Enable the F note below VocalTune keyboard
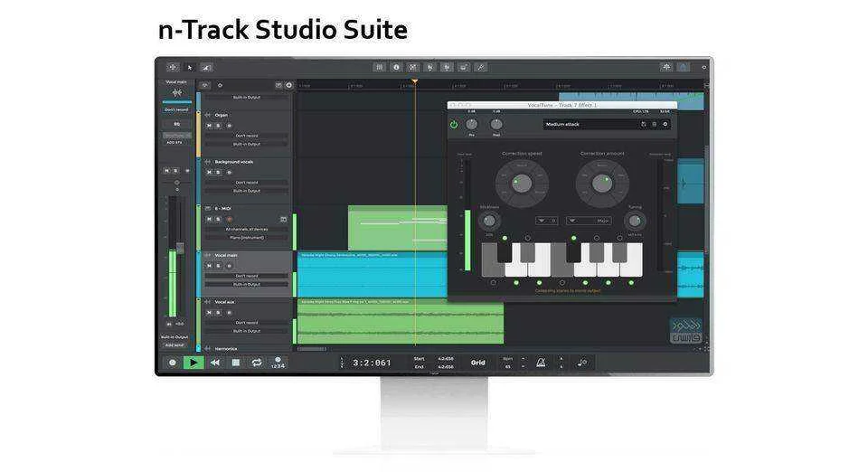The image size is (868, 472). [562, 283]
